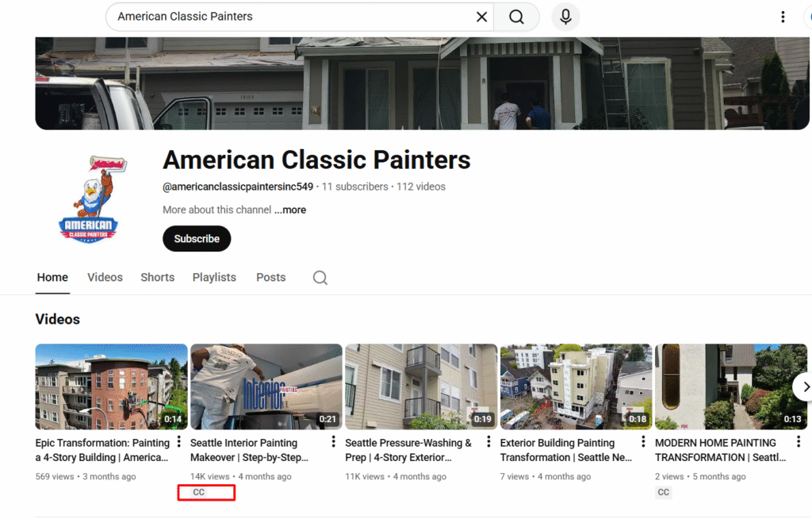The width and height of the screenshot is (812, 519).
Task: Open the top-right three-dot settings menu
Action: coord(783,17)
